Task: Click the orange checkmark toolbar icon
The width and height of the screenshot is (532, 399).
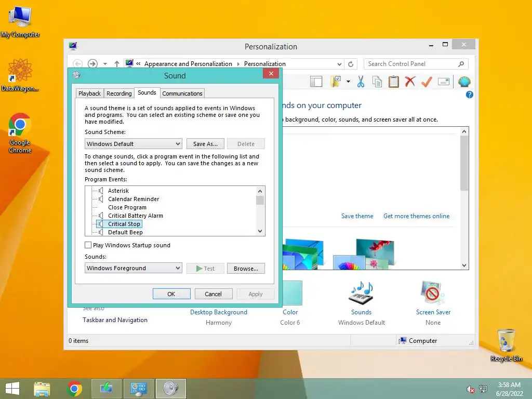Action: (x=427, y=82)
